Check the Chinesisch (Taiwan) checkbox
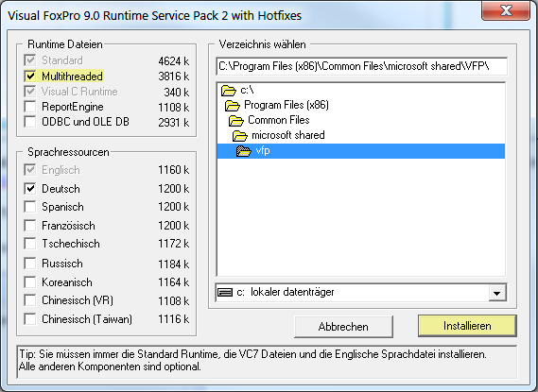 (x=30, y=319)
